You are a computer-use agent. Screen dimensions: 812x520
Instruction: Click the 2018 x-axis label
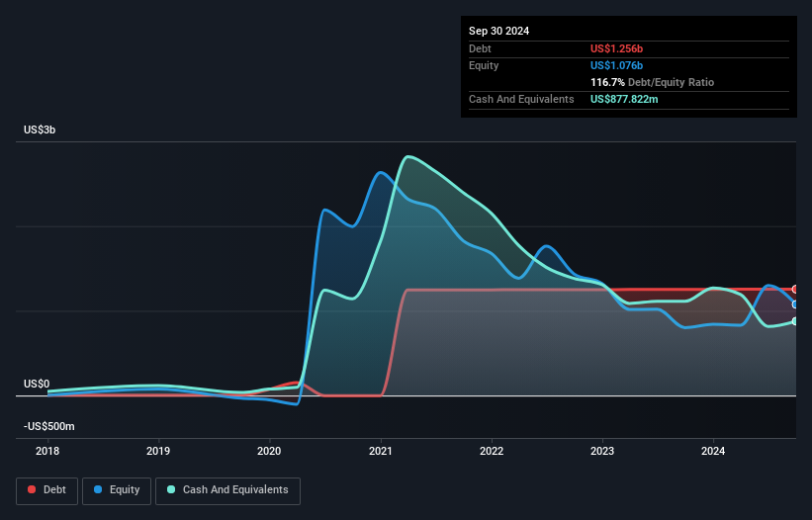tap(47, 451)
